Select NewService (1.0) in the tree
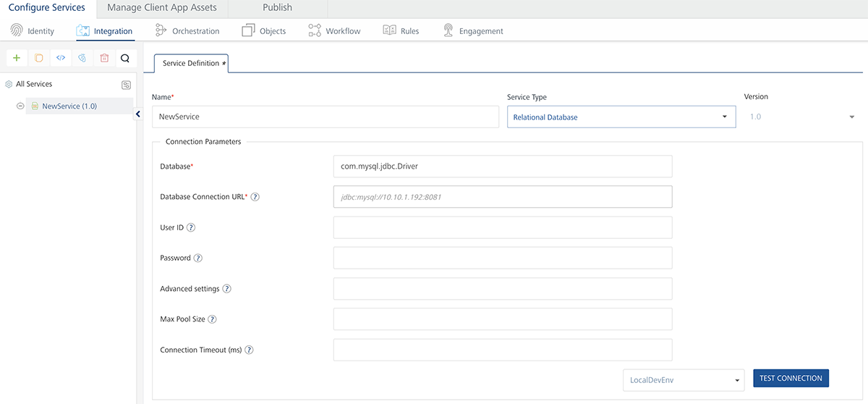Screen dimensions: 868x404 (69, 106)
